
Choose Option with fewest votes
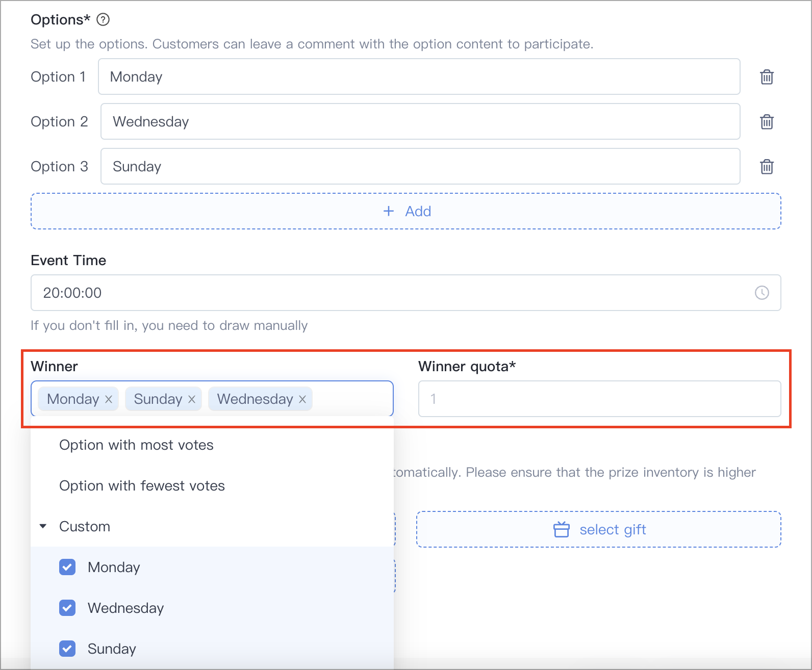click(212, 486)
